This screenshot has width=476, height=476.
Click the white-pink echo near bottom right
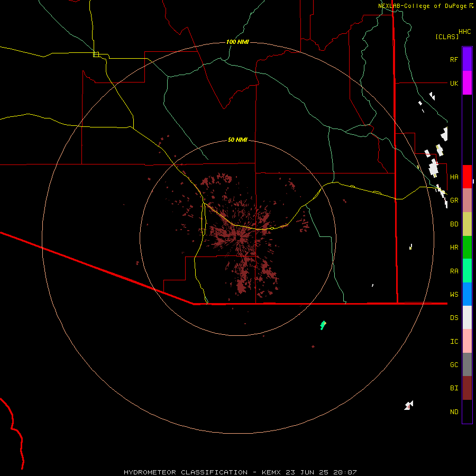[409, 405]
